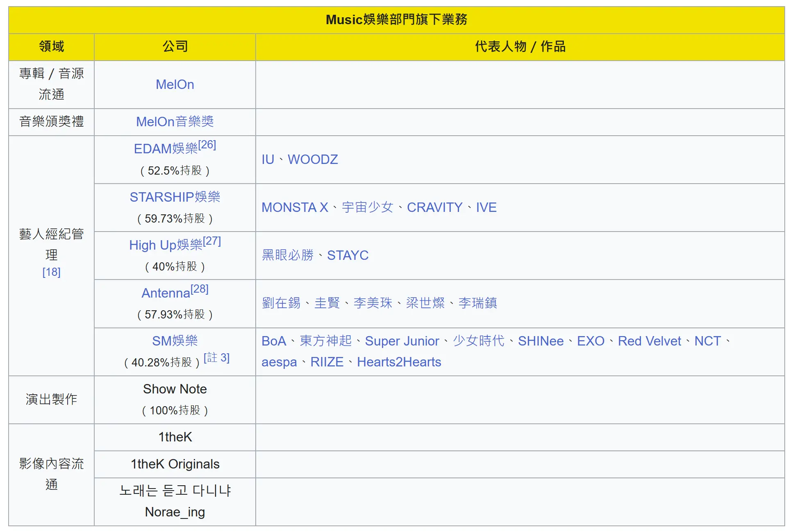Open the 黑眼必勝 link
The height and width of the screenshot is (532, 804).
pyautogui.click(x=288, y=255)
